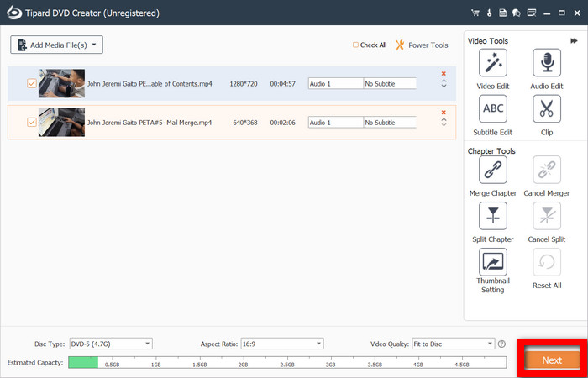The height and width of the screenshot is (378, 588).
Task: Click the 1280*720 resolution value
Action: click(x=244, y=84)
